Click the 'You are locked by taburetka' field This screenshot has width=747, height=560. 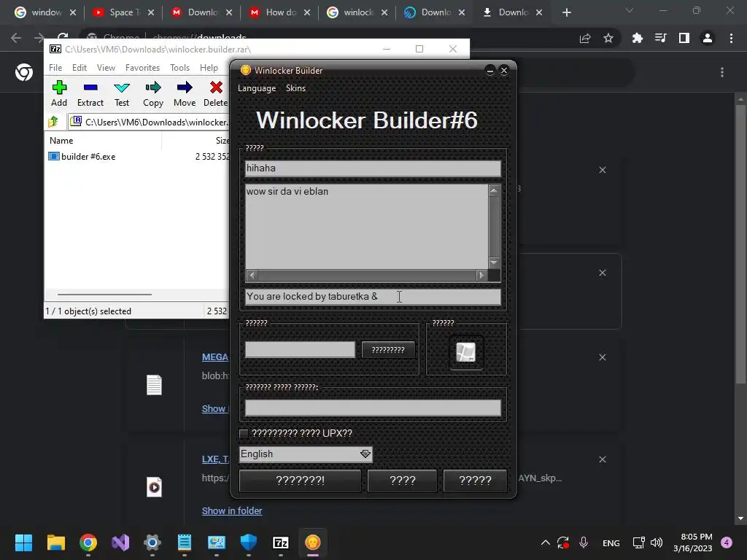click(x=373, y=297)
